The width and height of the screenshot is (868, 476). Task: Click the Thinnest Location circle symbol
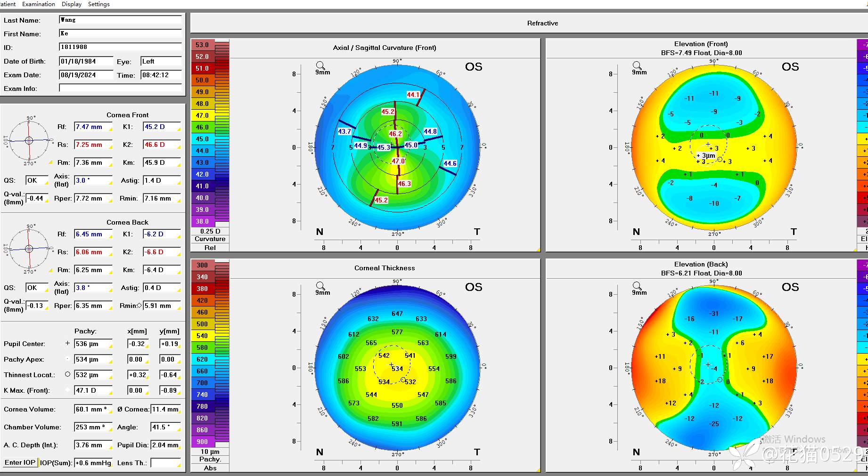[67, 375]
